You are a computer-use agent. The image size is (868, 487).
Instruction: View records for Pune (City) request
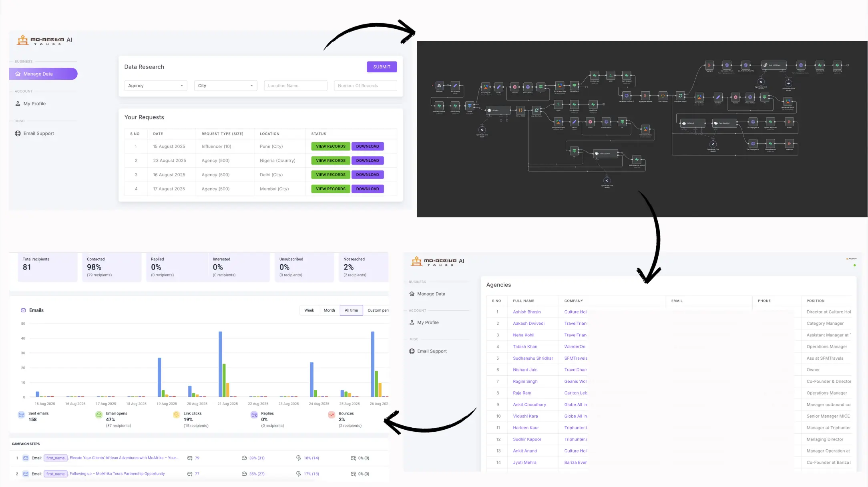click(x=331, y=146)
